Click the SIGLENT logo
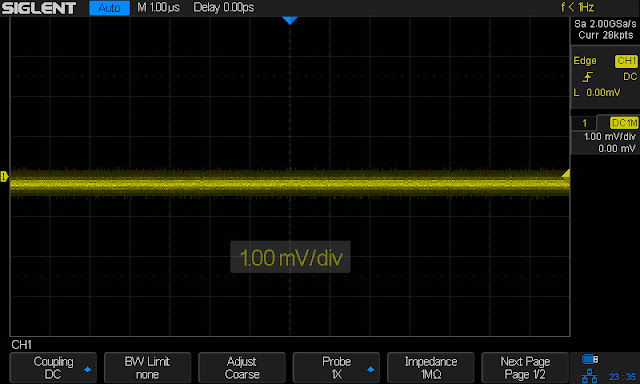This screenshot has height=384, width=640. [x=39, y=8]
